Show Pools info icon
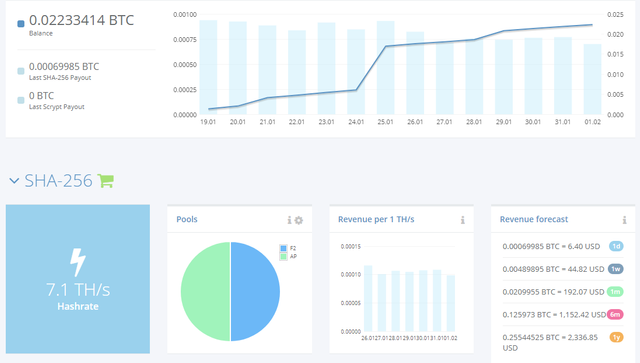This screenshot has height=363, width=640. 289,220
